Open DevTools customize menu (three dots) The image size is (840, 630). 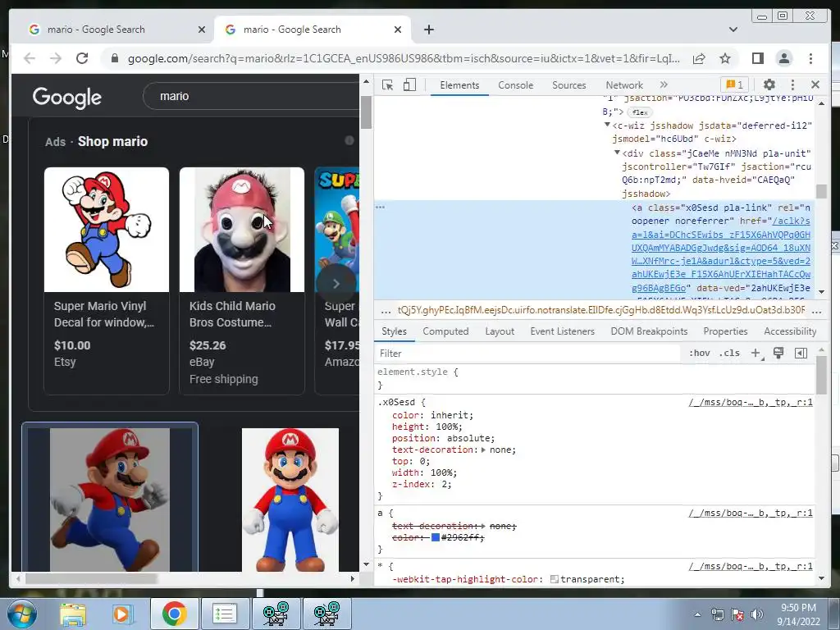point(793,84)
